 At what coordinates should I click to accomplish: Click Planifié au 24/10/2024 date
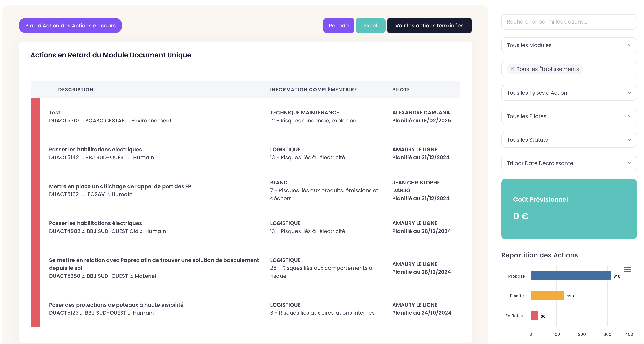(422, 313)
